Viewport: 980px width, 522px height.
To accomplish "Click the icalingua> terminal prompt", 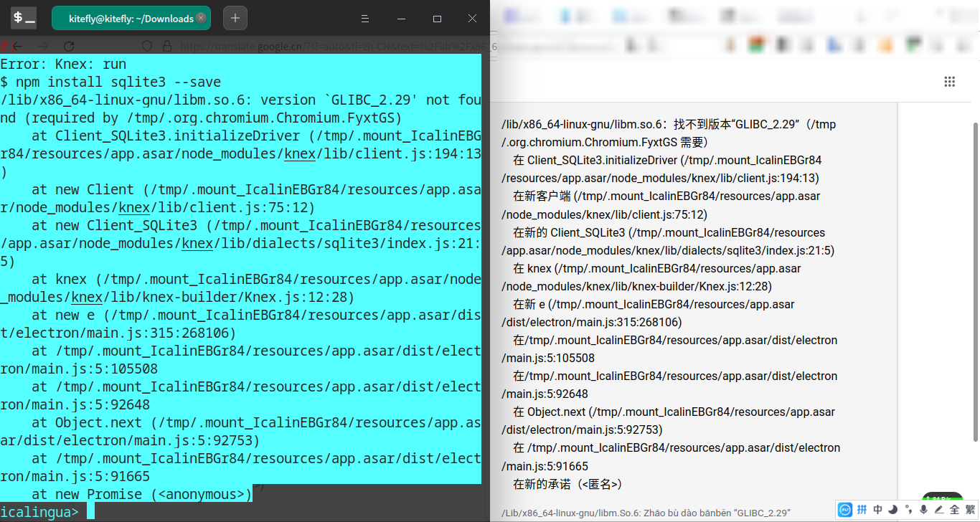I will (39, 512).
